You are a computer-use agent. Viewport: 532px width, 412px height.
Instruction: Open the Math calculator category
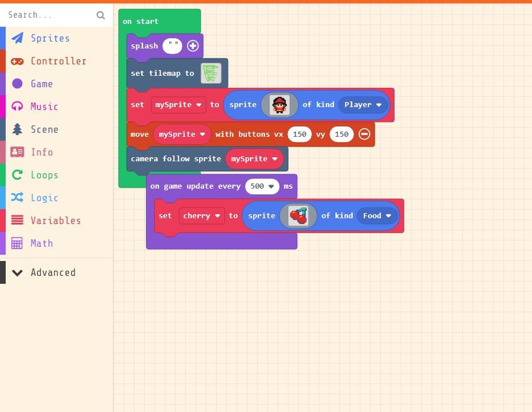17,243
